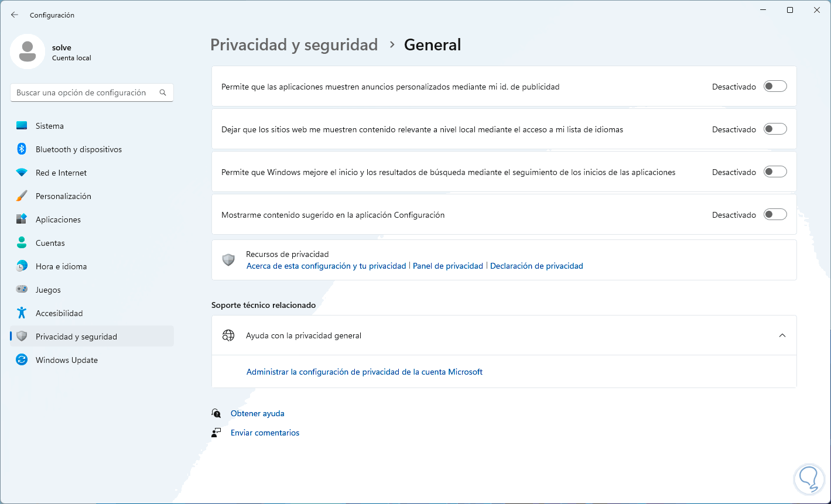This screenshot has height=504, width=831.
Task: Click the Personalización paintbrush icon
Action: pyautogui.click(x=22, y=196)
